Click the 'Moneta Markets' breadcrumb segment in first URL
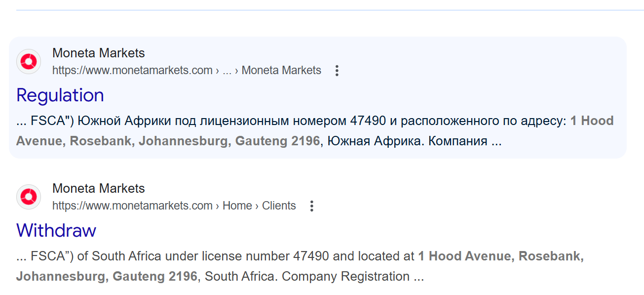 point(281,71)
